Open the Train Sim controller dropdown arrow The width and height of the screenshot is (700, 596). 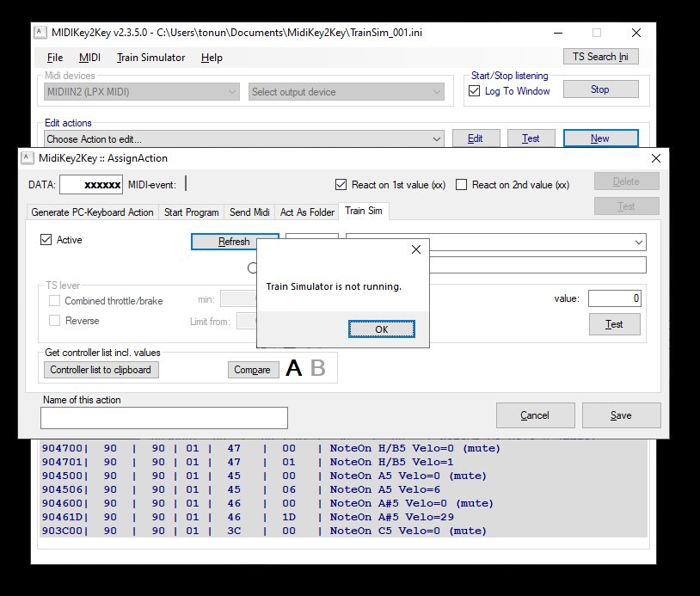(x=639, y=242)
